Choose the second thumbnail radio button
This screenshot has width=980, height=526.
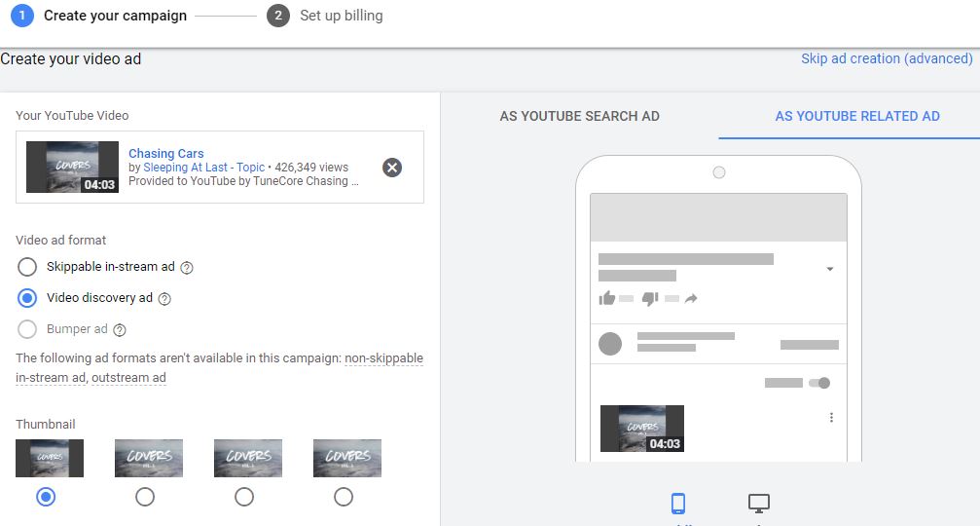click(145, 497)
